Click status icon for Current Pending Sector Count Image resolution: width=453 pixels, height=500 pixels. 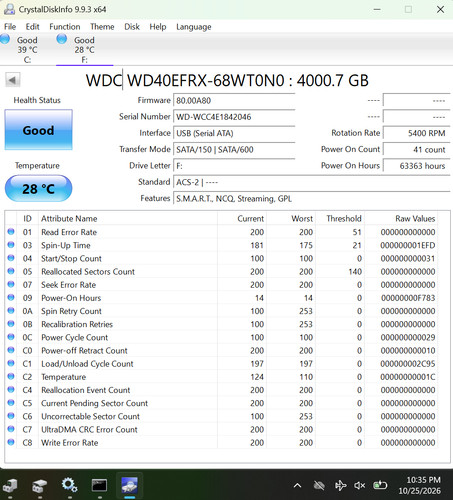pos(11,403)
